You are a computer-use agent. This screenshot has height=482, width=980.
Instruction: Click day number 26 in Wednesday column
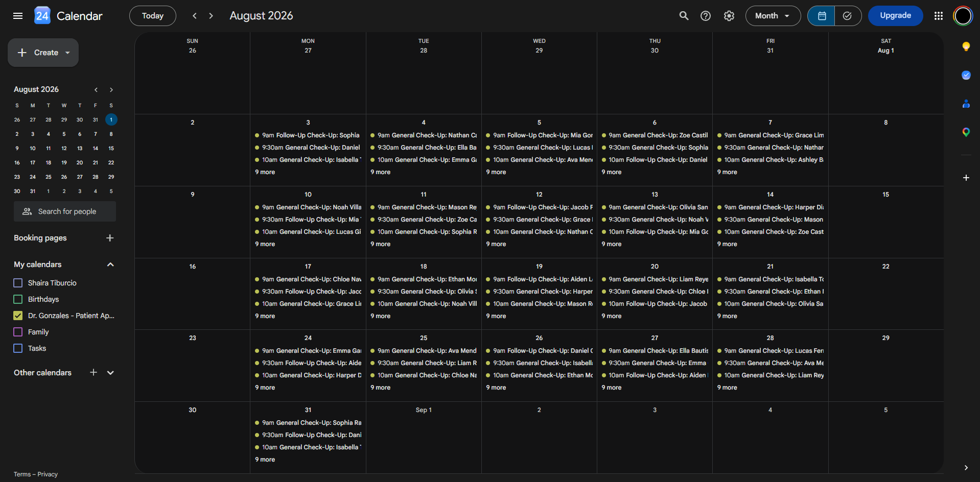[539, 338]
